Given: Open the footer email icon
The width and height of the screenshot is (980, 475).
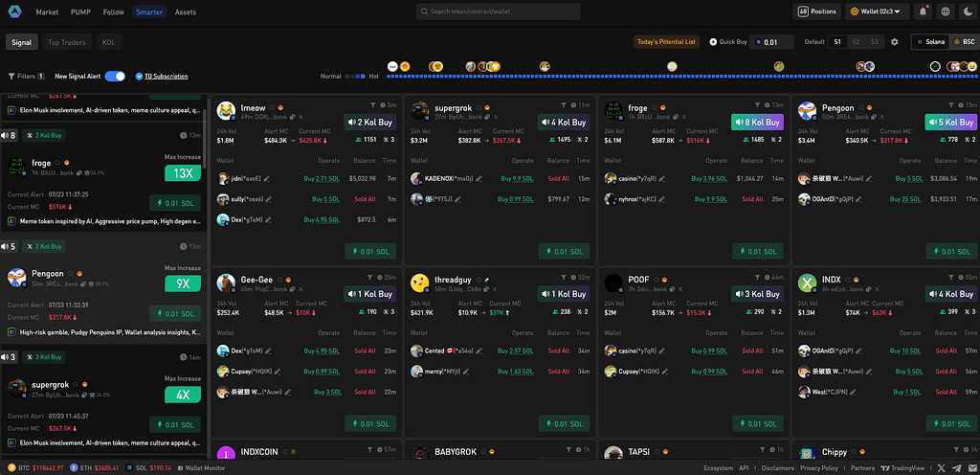Looking at the screenshot, I should click(971, 467).
